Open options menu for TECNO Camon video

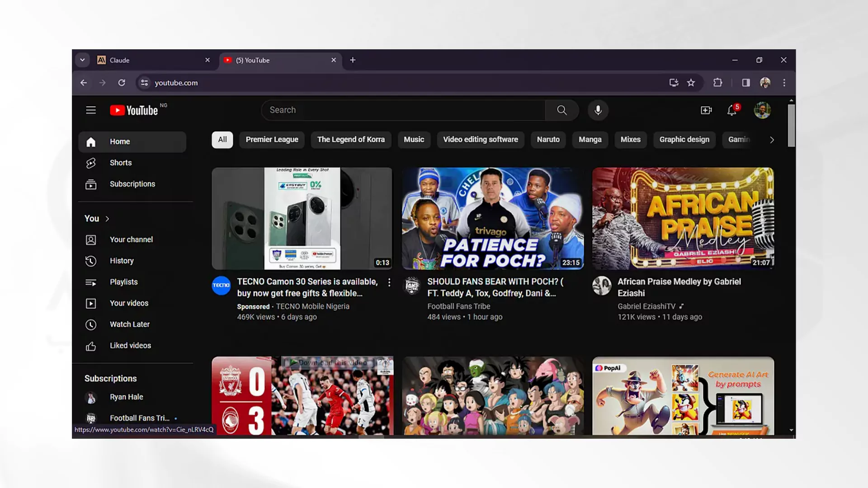pyautogui.click(x=389, y=282)
